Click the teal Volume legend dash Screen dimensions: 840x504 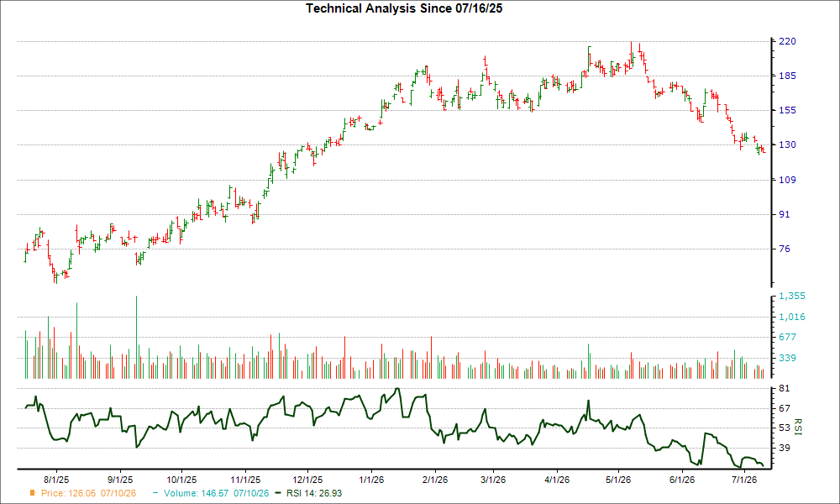(x=155, y=493)
